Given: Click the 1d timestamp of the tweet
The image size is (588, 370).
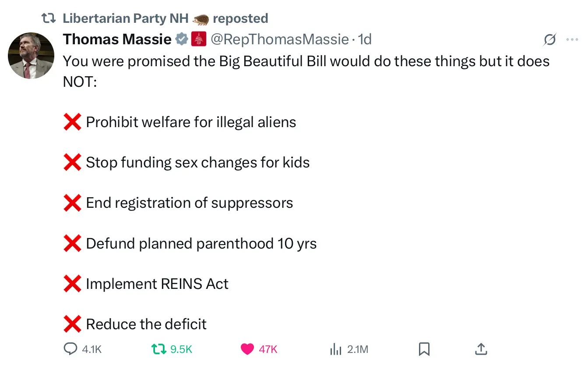Looking at the screenshot, I should pyautogui.click(x=365, y=39).
